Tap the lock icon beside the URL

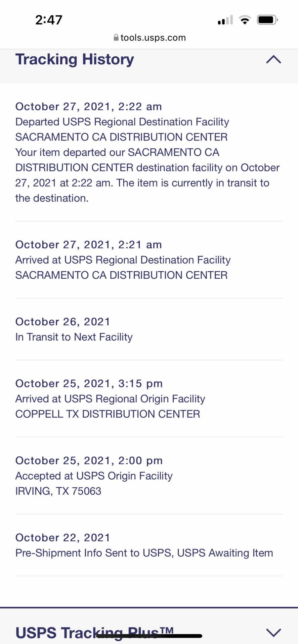click(x=116, y=38)
